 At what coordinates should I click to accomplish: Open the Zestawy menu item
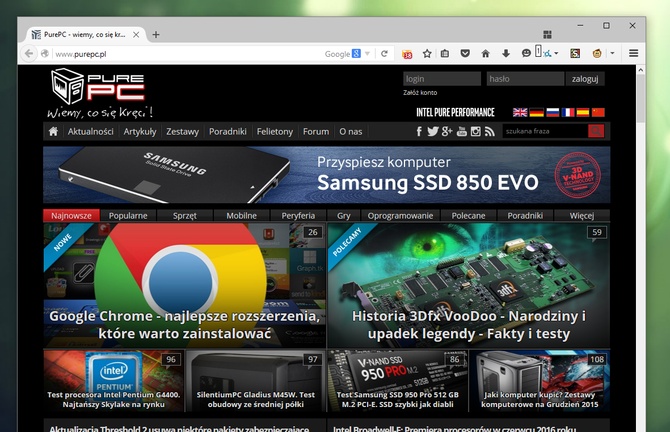coord(182,132)
